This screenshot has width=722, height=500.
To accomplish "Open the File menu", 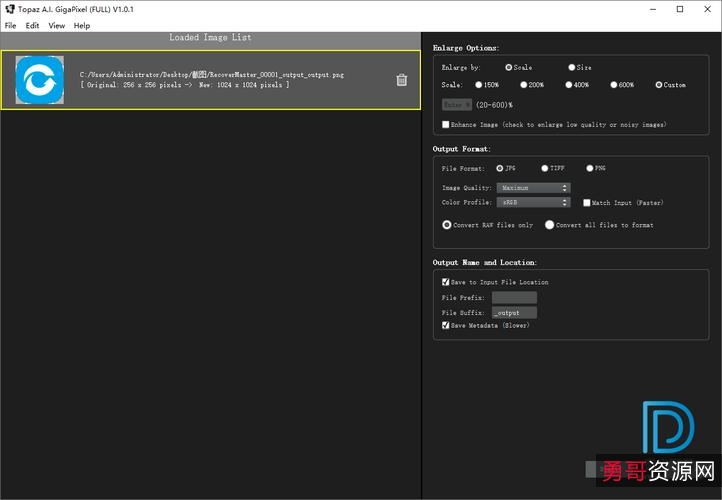I will (x=11, y=26).
